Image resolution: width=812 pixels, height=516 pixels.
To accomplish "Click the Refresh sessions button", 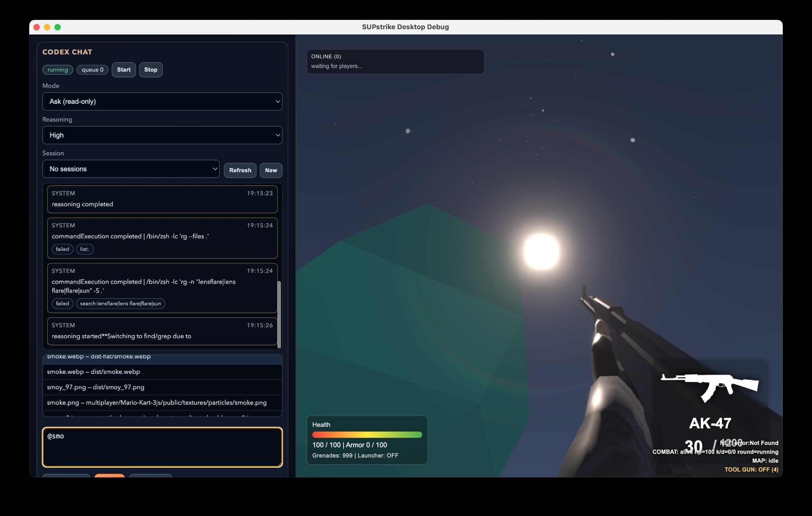I will pos(240,171).
